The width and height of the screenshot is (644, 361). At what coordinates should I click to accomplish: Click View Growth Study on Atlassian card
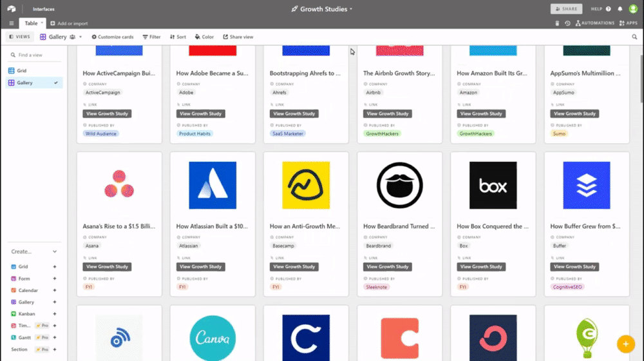(x=200, y=266)
